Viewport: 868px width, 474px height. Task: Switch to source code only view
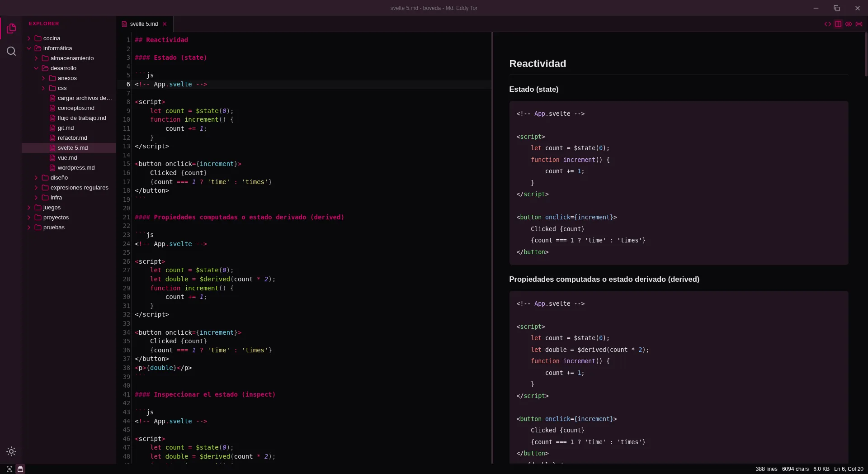click(828, 24)
